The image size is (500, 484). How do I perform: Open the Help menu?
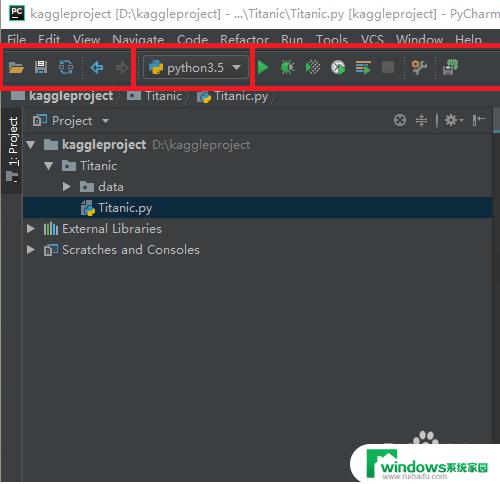point(468,39)
